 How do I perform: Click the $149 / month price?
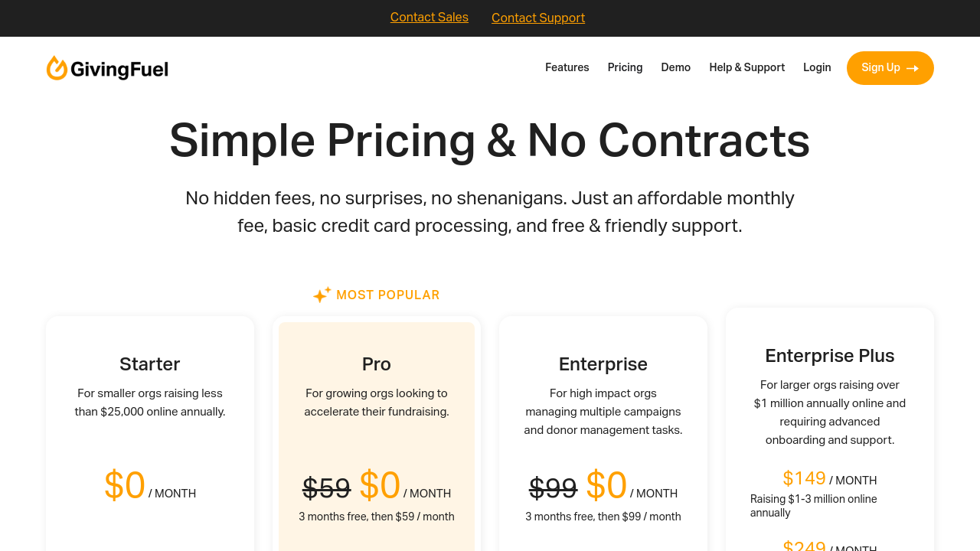(804, 479)
